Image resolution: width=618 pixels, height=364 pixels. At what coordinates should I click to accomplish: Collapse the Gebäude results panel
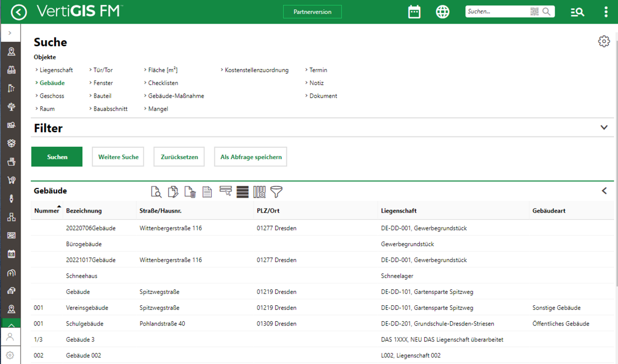(x=605, y=191)
